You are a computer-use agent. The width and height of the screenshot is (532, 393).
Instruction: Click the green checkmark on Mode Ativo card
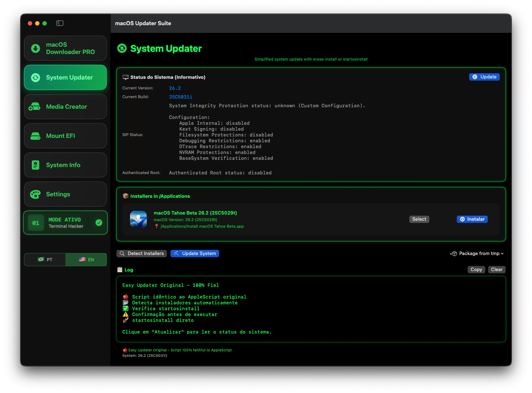(99, 223)
